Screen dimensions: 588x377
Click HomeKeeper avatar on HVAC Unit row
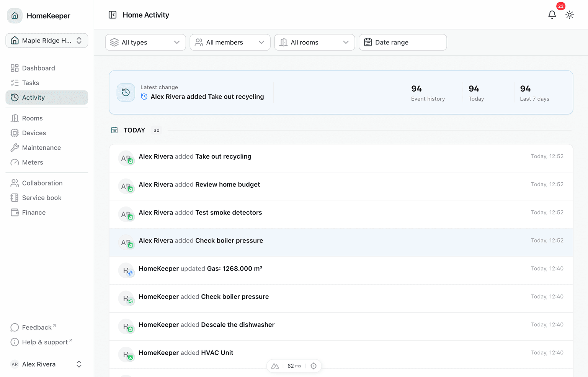[x=126, y=355]
